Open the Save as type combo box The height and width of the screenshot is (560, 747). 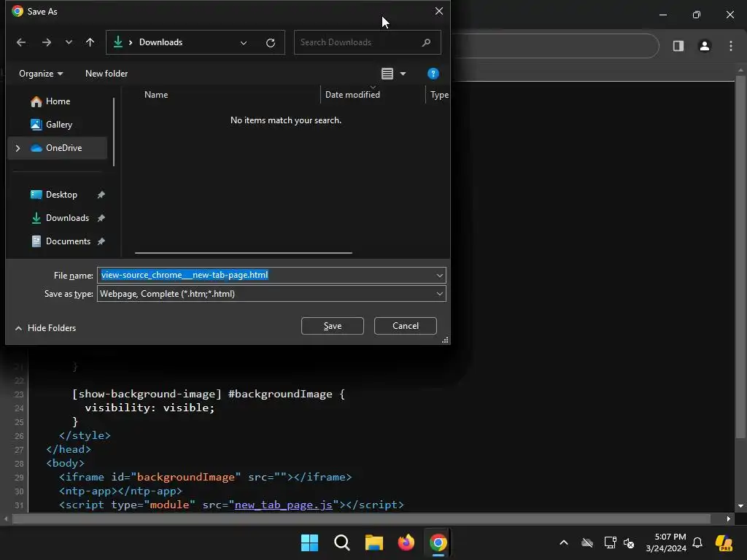tap(271, 294)
